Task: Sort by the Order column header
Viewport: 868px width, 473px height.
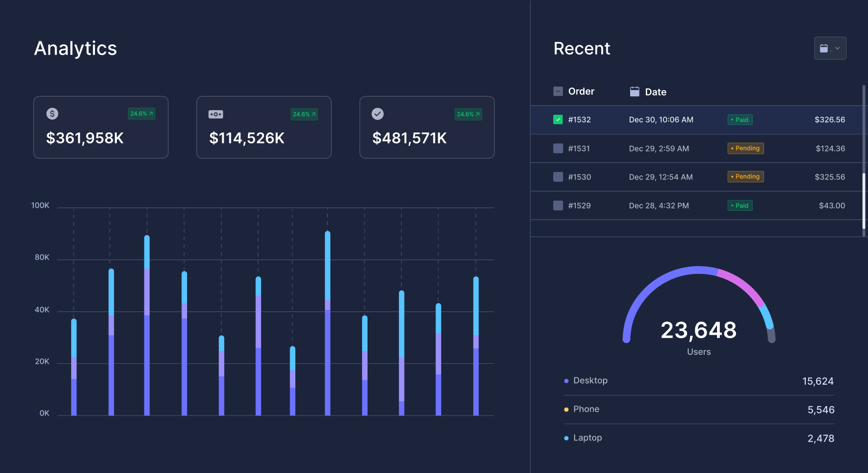Action: [581, 91]
